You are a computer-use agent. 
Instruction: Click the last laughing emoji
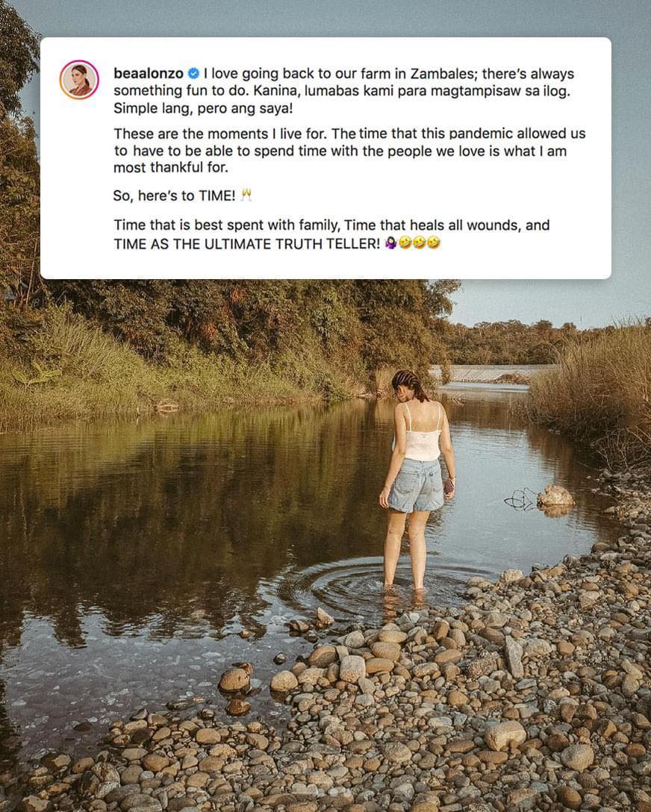point(434,243)
